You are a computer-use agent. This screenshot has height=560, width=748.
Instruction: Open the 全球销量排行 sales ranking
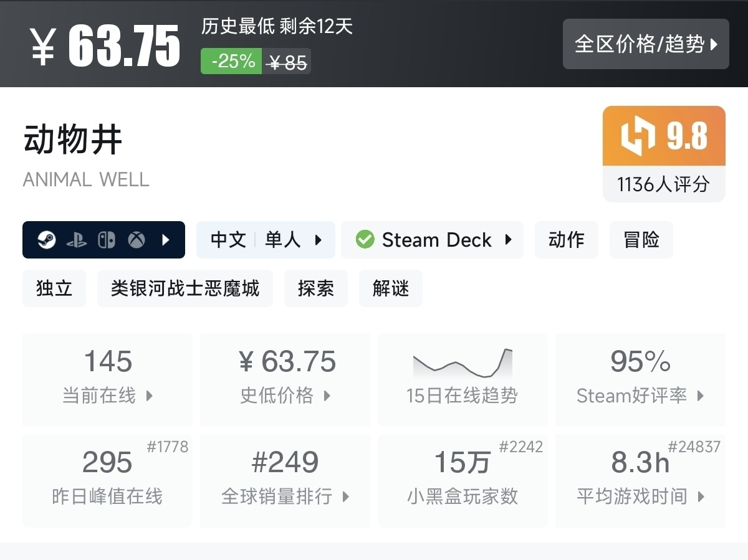285,480
